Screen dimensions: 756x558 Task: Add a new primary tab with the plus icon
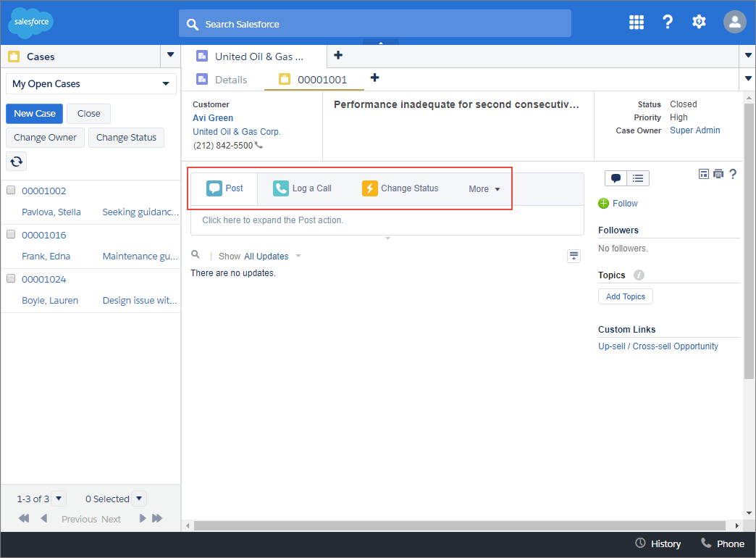(x=338, y=55)
